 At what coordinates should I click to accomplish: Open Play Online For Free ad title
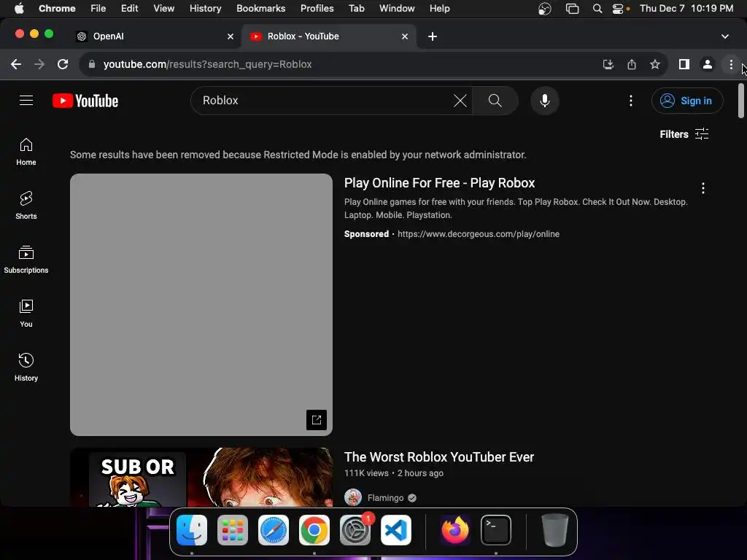439,183
